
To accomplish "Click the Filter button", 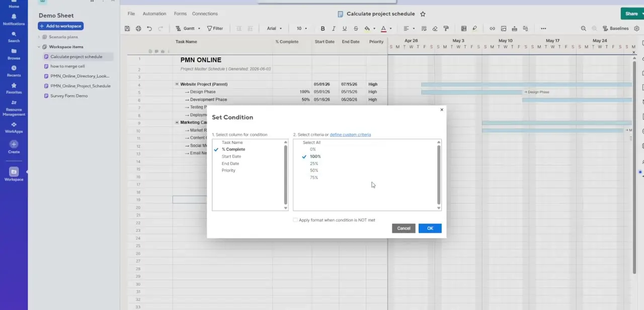I will pos(215,29).
